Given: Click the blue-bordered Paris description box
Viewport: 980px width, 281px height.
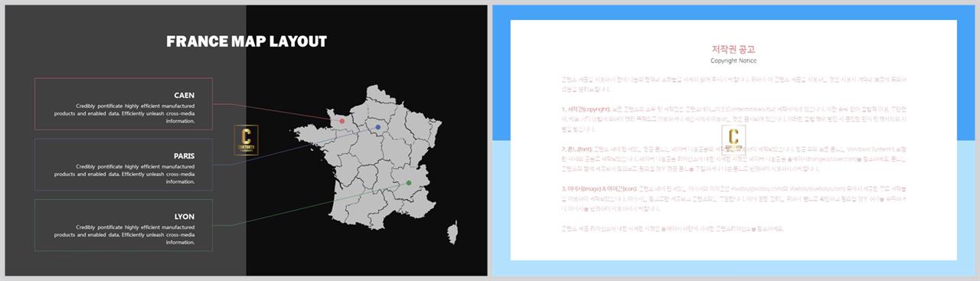Looking at the screenshot, I should (x=123, y=165).
